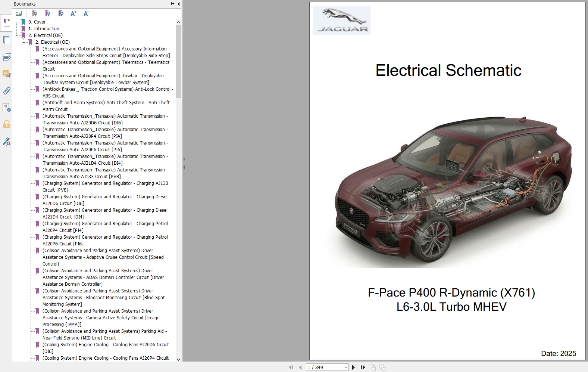Open Anti-Lock Control - ABS Circuit bookmark
The width and height of the screenshot is (588, 372).
(x=108, y=93)
